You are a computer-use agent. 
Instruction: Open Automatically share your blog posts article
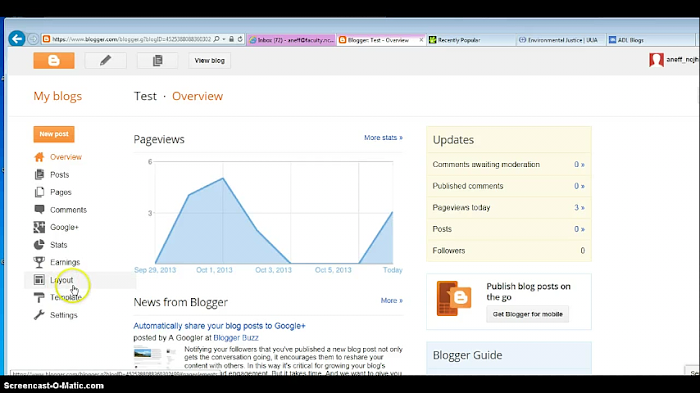[219, 326]
